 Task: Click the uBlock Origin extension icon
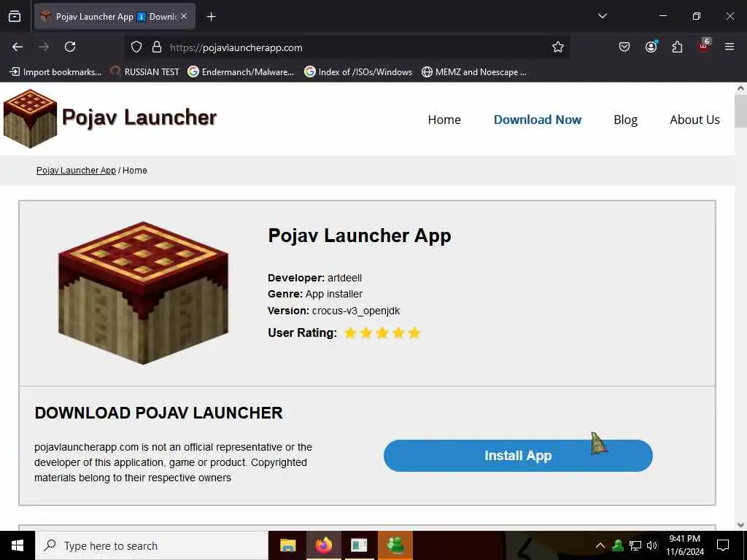[704, 46]
